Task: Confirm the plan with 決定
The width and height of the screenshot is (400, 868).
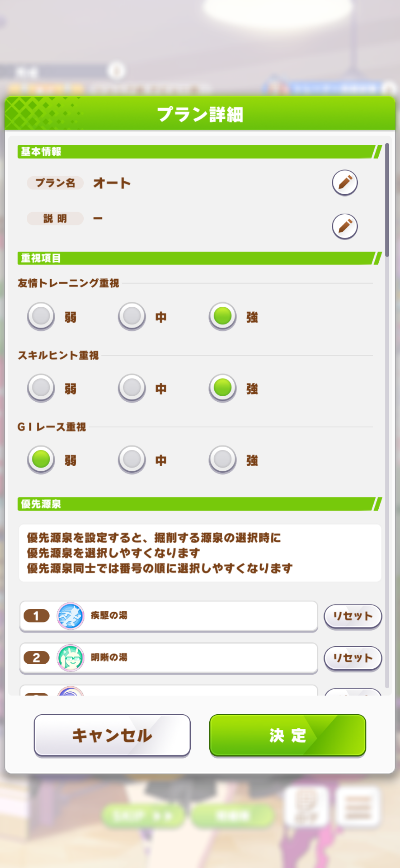Action: coord(287,735)
